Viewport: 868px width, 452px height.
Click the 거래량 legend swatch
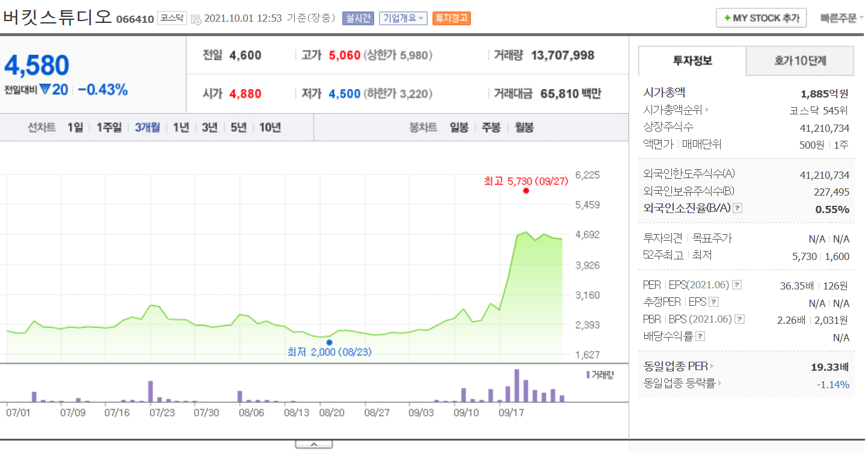pos(588,374)
